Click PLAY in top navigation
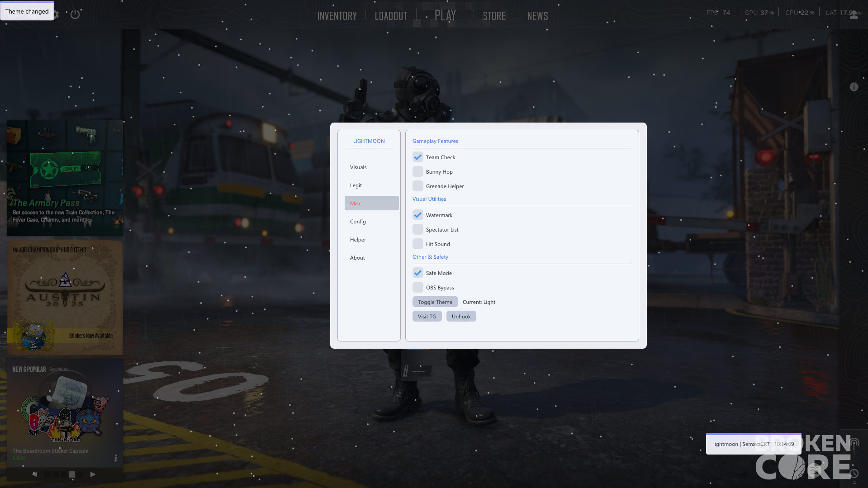The width and height of the screenshot is (868, 488). pos(445,15)
